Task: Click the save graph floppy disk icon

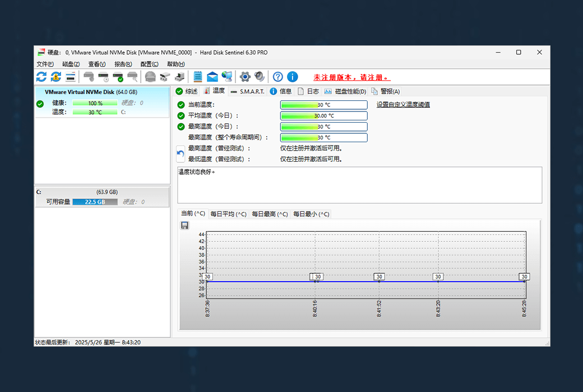Action: click(185, 225)
